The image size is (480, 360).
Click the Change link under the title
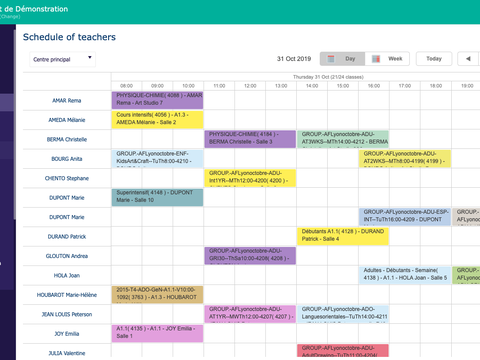tap(10, 17)
